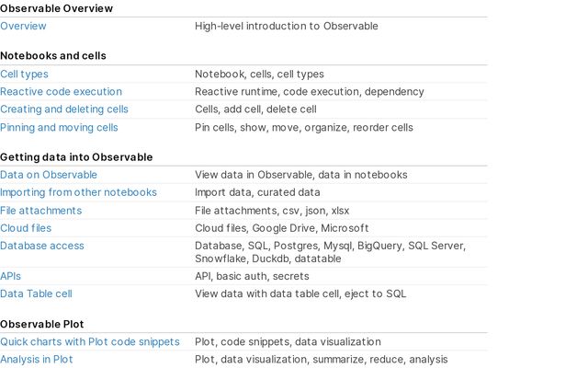Click Getting data into Observable heading
Screen dimensions: 588x368
coord(76,157)
